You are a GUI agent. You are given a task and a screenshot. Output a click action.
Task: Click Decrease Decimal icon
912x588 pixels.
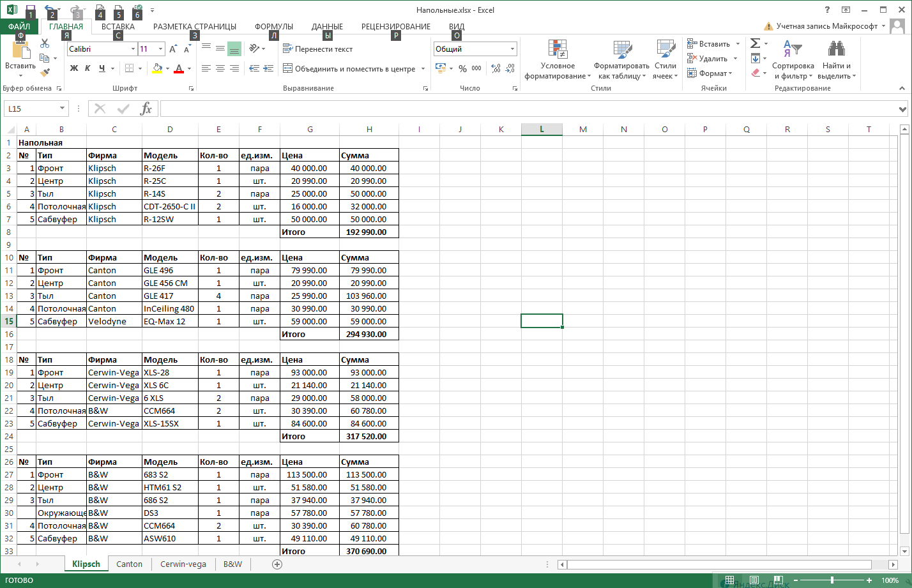(x=510, y=68)
